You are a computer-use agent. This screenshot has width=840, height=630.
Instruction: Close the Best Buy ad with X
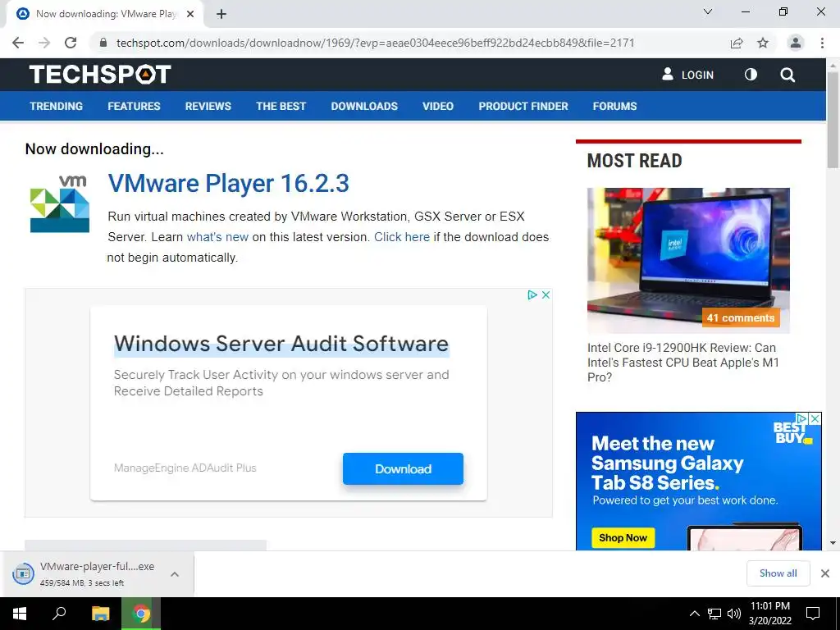tap(815, 418)
